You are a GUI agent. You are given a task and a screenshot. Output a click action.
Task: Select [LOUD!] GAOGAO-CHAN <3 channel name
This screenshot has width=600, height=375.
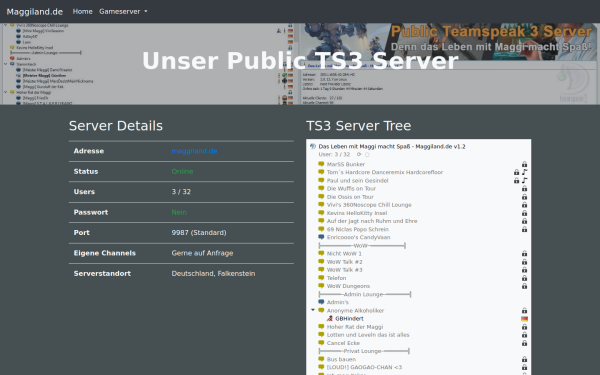(364, 367)
